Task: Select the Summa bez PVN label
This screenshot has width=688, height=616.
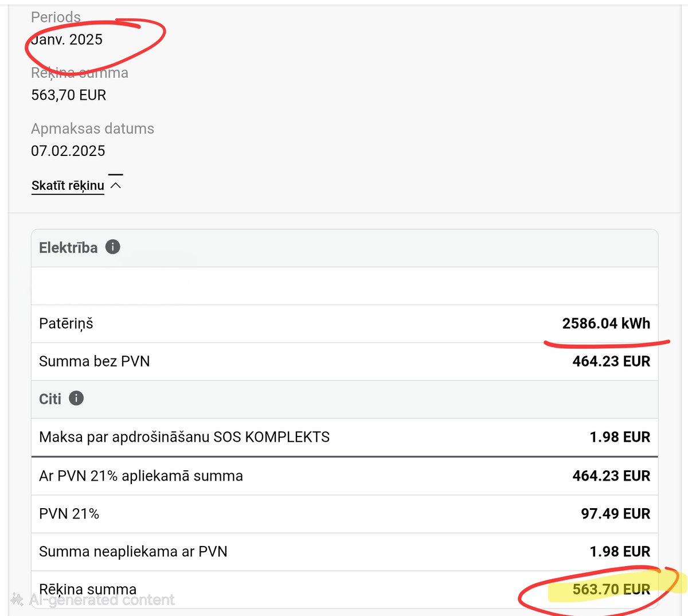Action: [x=95, y=361]
